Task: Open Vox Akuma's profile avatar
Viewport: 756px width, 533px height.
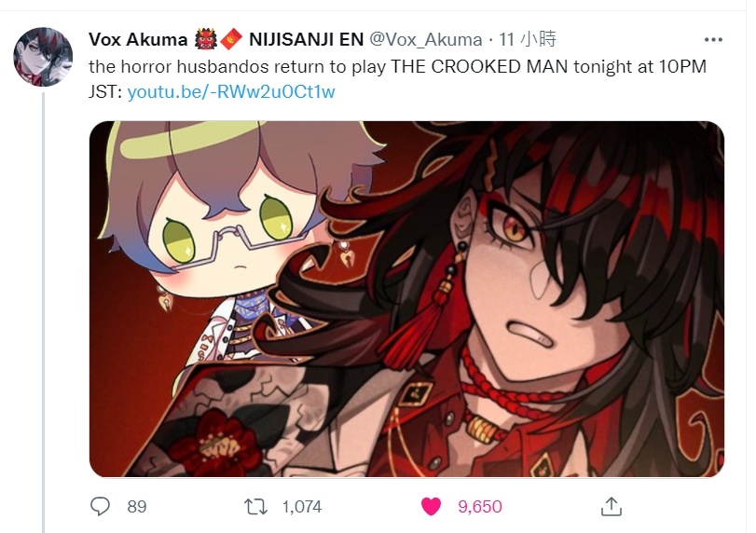Action: point(43,57)
